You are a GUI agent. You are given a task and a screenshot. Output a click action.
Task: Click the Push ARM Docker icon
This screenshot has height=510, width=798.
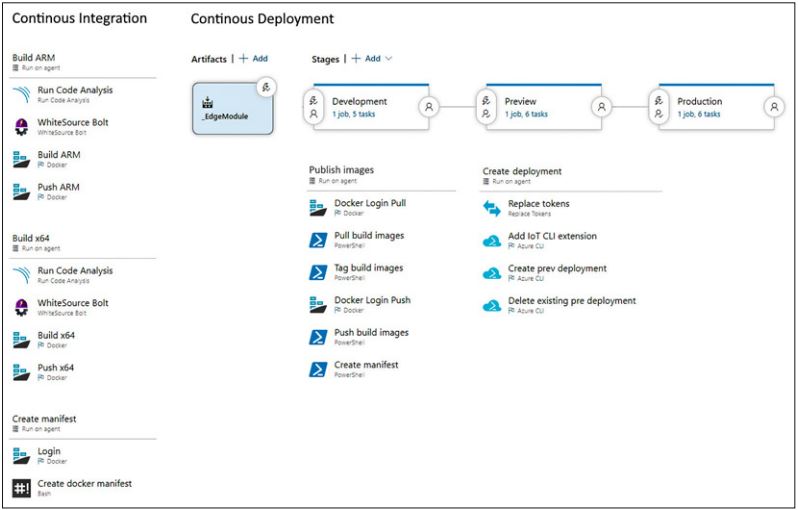(x=22, y=191)
